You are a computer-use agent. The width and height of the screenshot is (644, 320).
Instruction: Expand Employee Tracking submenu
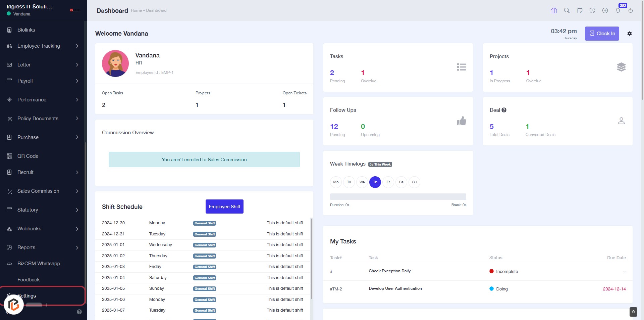click(43, 46)
